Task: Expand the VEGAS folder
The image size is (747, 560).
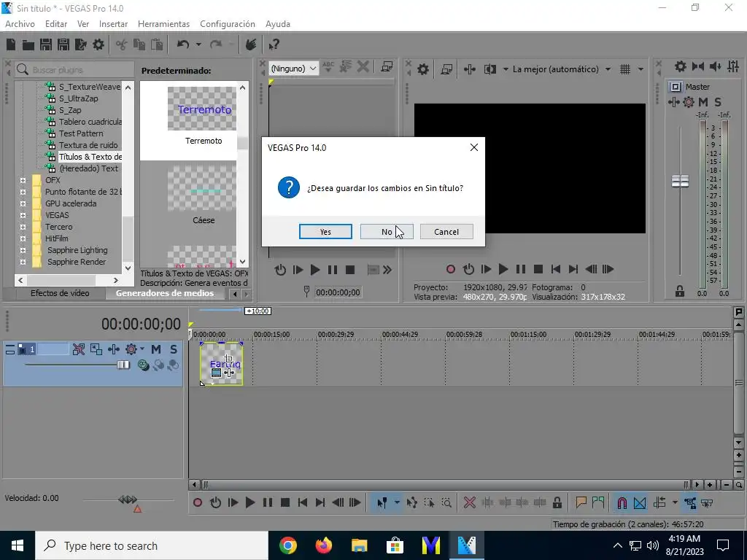Action: pos(23,215)
